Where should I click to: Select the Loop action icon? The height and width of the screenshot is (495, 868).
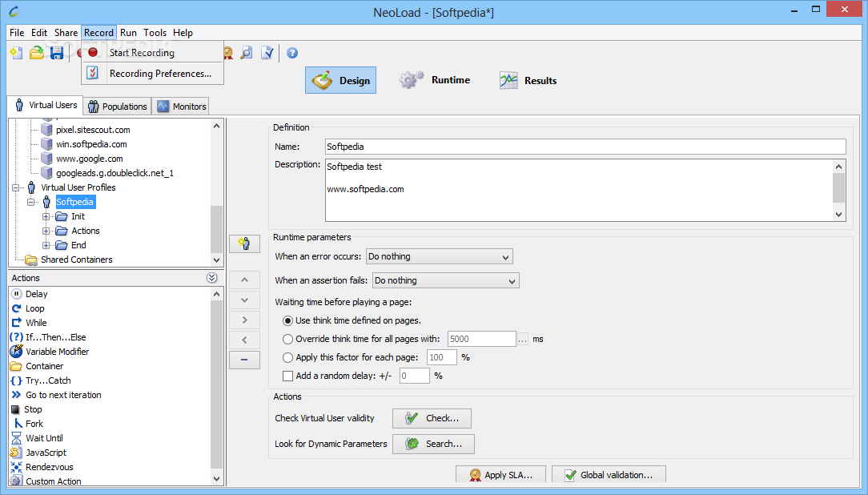pyautogui.click(x=17, y=308)
